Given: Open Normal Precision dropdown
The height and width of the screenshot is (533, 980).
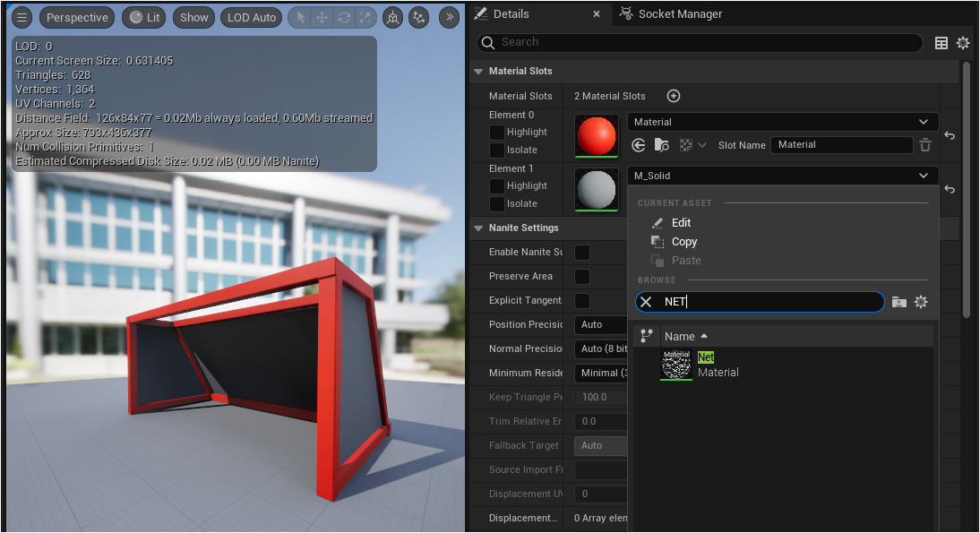Looking at the screenshot, I should (600, 348).
